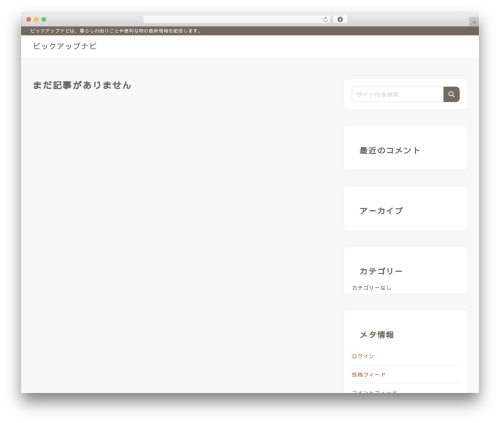This screenshot has width=500, height=423.
Task: Select the tagline text in top bar
Action: (115, 31)
